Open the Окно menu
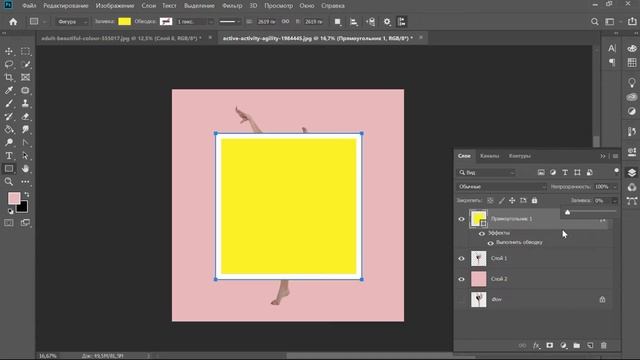The height and width of the screenshot is (360, 640). point(307,6)
